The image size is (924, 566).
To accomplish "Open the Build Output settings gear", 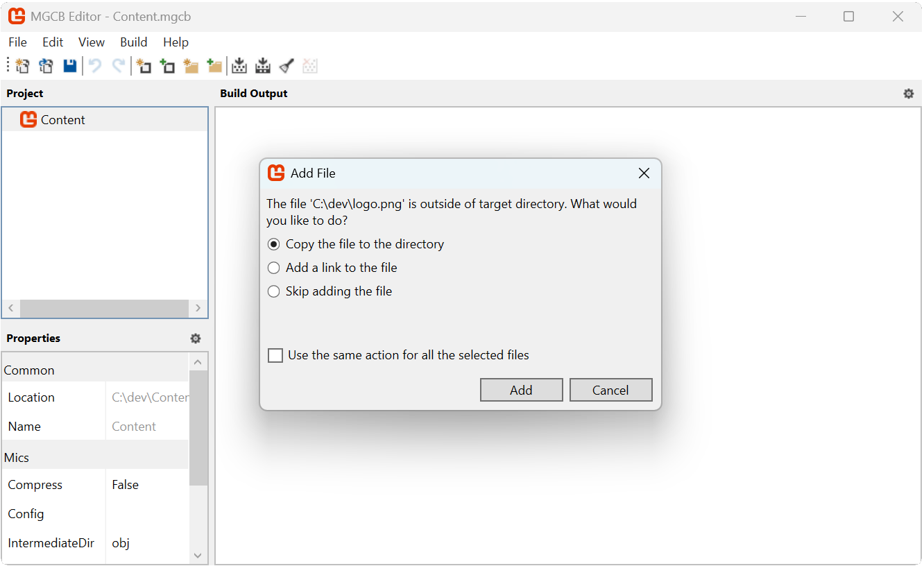I will point(908,93).
